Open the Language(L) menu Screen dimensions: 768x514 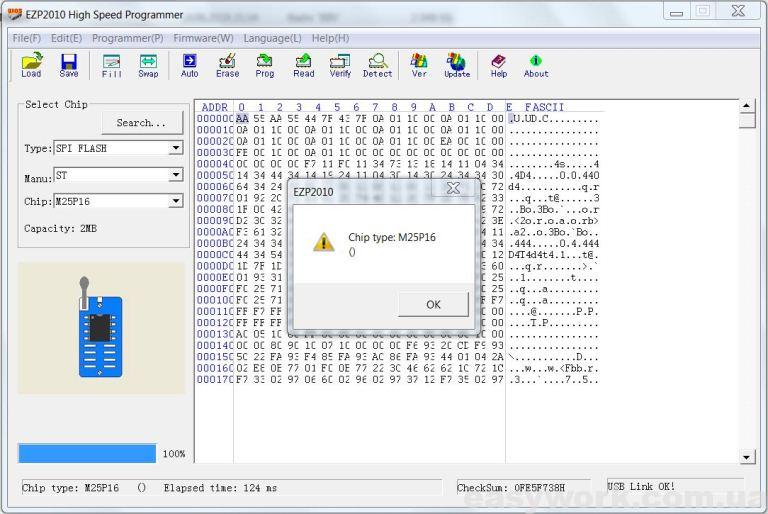[272, 38]
